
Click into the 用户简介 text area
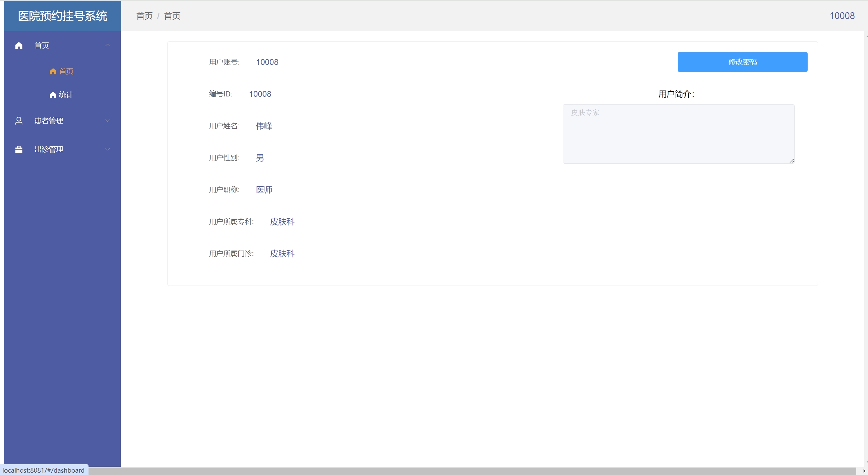[x=678, y=134]
